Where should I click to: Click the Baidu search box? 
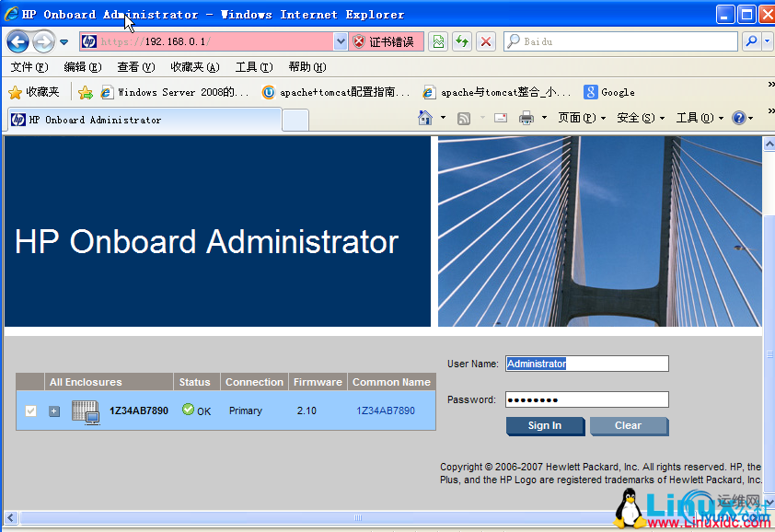click(x=620, y=41)
